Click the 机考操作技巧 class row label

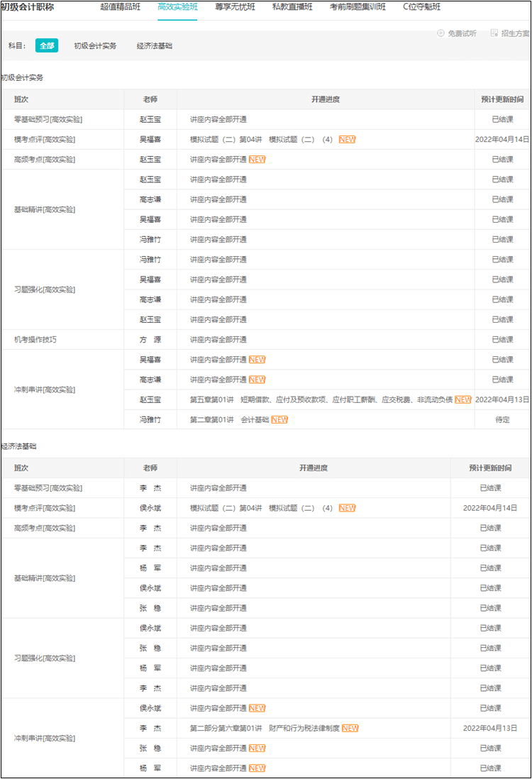[35, 340]
